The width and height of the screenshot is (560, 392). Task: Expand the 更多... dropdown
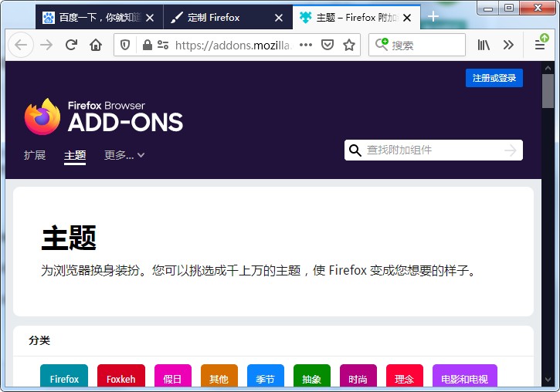click(124, 155)
